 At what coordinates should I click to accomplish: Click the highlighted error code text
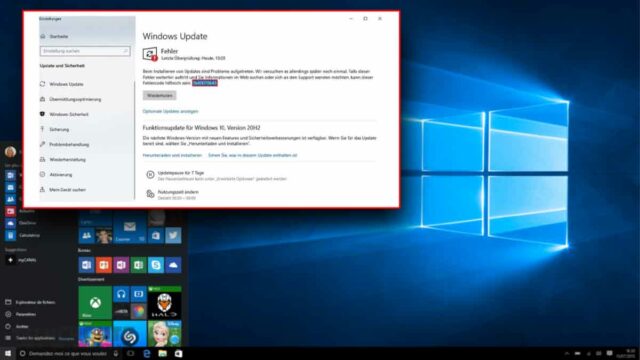point(204,83)
